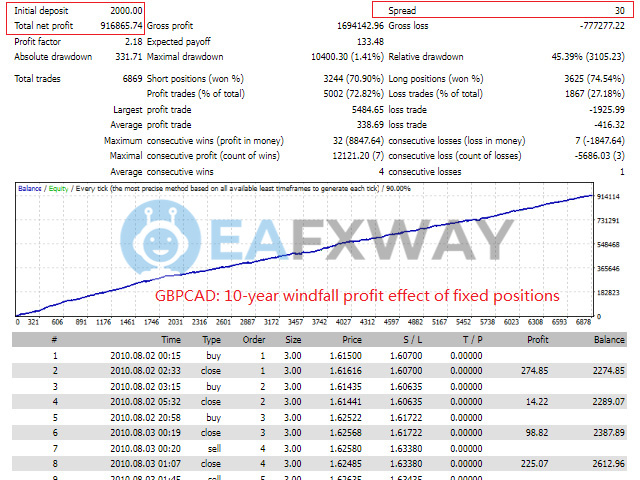The height and width of the screenshot is (480, 640).
Task: Click average loss trade value -416.32
Action: click(609, 125)
